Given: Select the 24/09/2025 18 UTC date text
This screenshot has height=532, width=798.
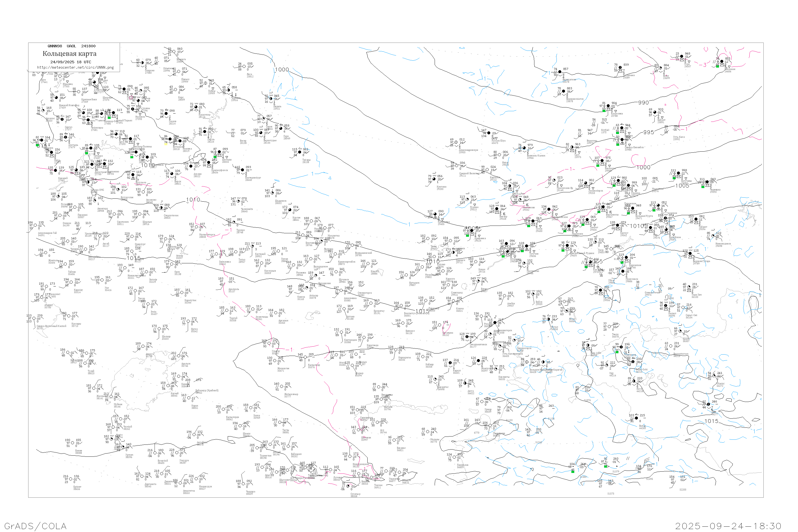Looking at the screenshot, I should pos(70,62).
